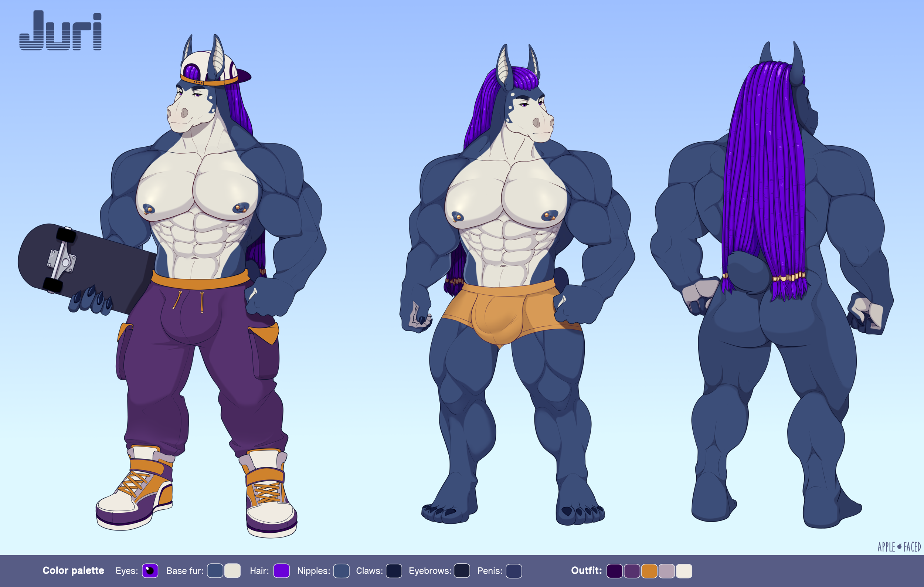Click the Color palette heading text
Image resolution: width=924 pixels, height=587 pixels.
[73, 570]
